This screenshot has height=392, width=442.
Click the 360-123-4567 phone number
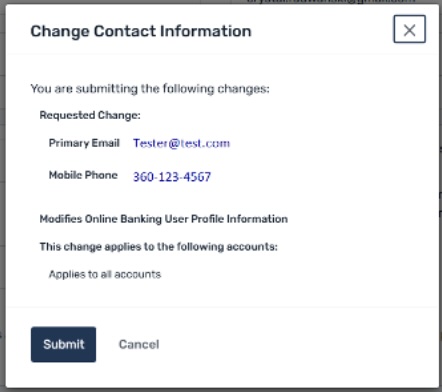172,177
